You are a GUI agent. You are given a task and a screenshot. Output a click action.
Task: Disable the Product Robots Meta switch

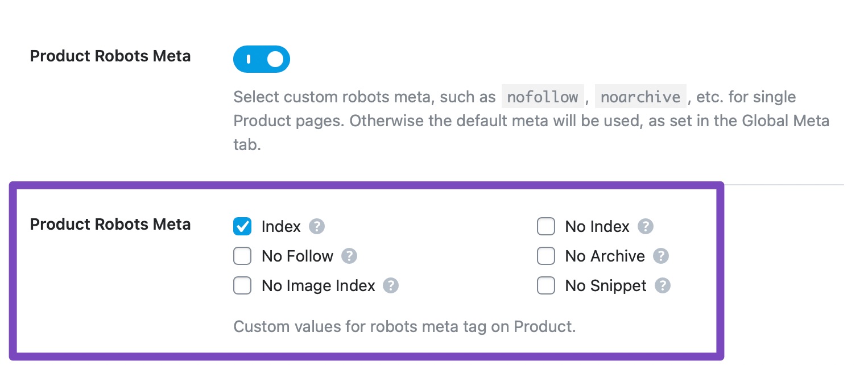tap(262, 59)
